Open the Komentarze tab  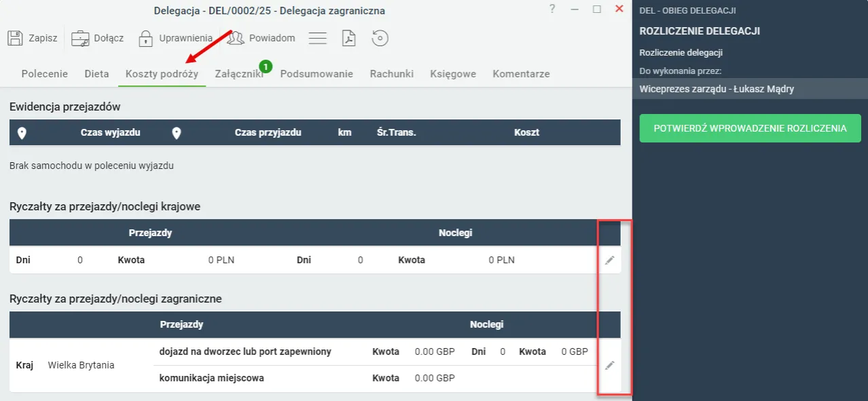click(521, 73)
